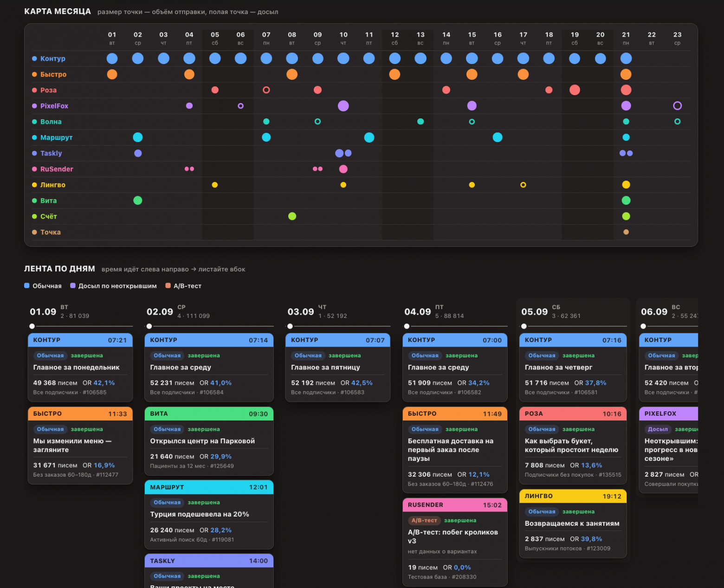Click the Контур dot on day 01

click(x=112, y=58)
